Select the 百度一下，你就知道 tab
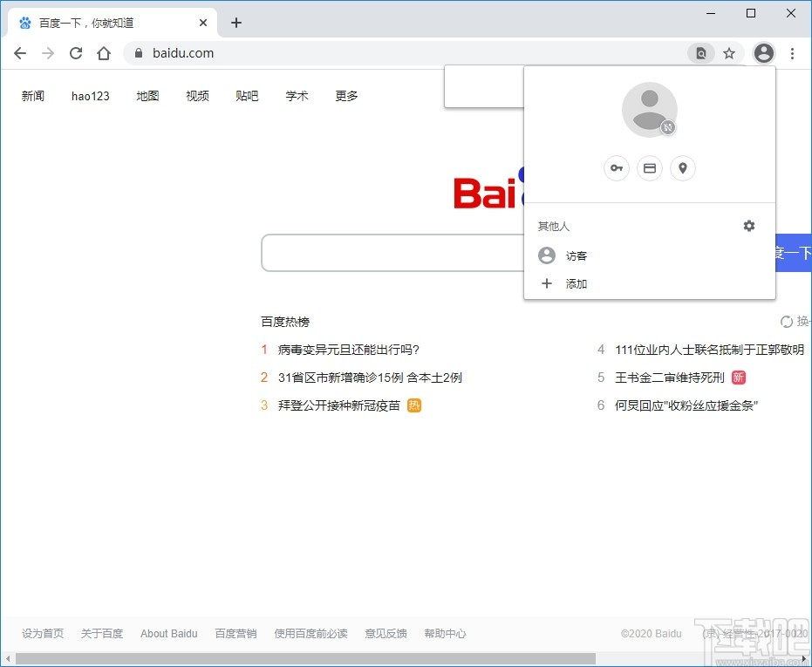This screenshot has height=667, width=812. click(x=112, y=23)
